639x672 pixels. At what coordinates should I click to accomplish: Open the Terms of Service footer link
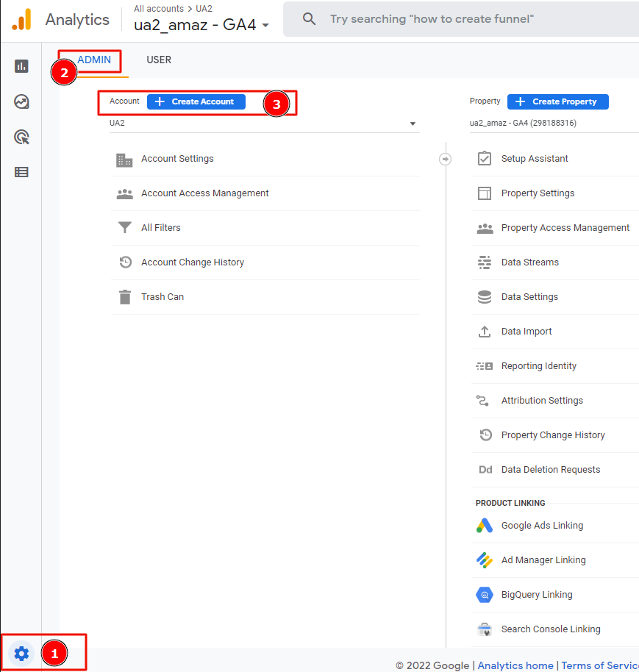(600, 665)
